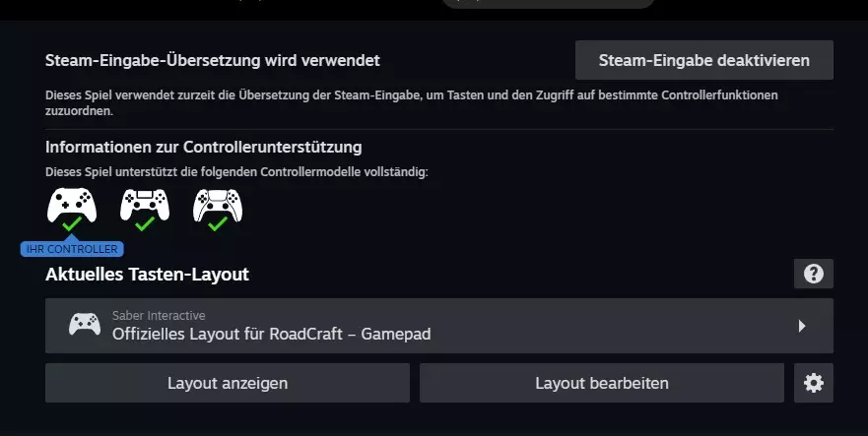Click the 'Layout bearbeiten' button

point(602,383)
